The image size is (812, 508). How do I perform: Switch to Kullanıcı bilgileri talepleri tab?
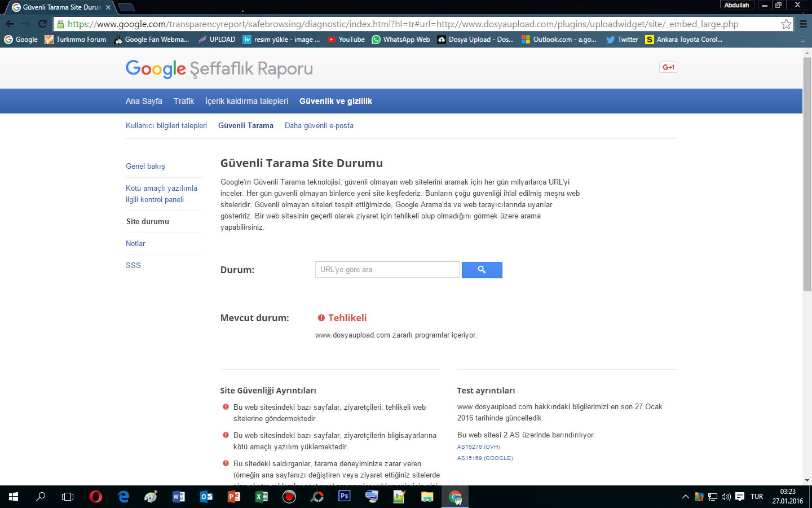point(166,125)
